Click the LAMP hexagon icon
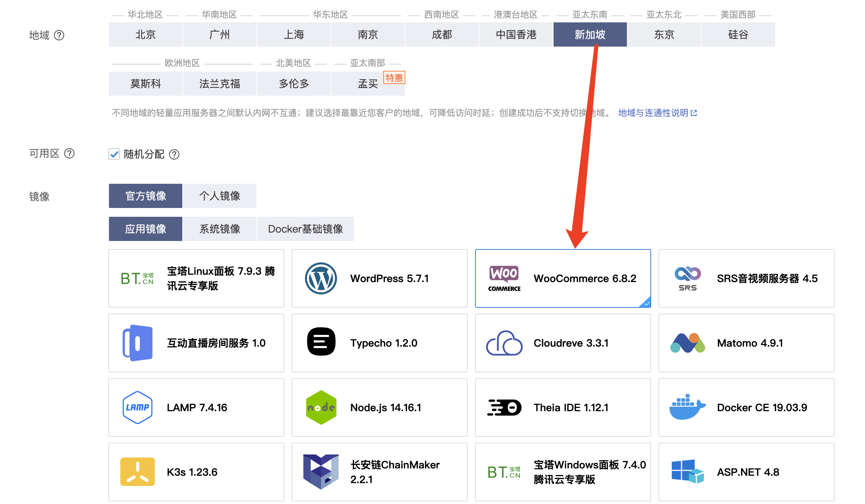865x504 pixels. click(137, 407)
